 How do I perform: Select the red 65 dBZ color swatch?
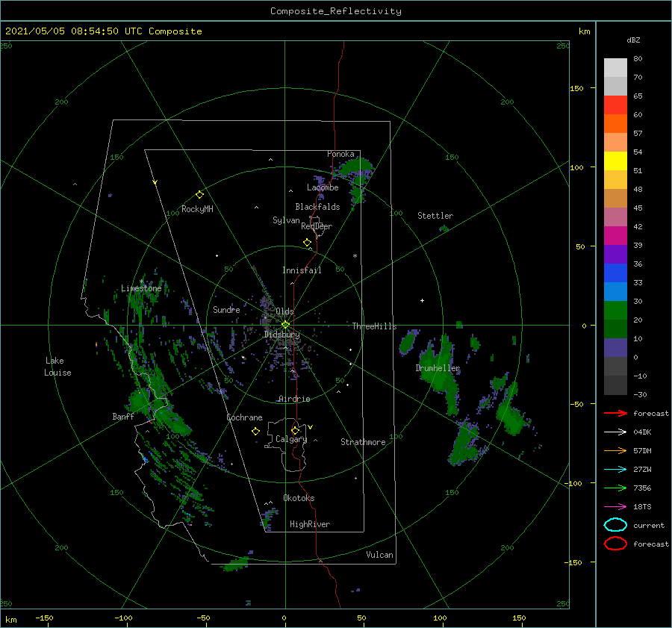(x=615, y=105)
